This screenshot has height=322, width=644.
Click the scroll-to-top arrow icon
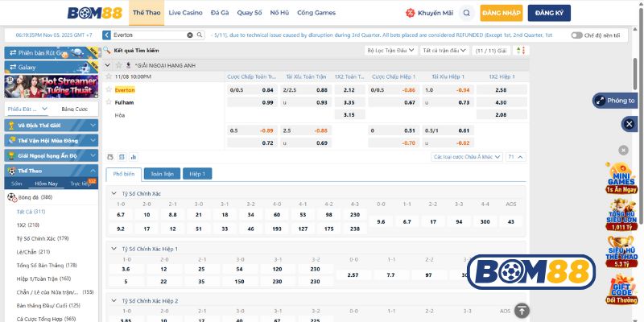pyautogui.click(x=522, y=310)
